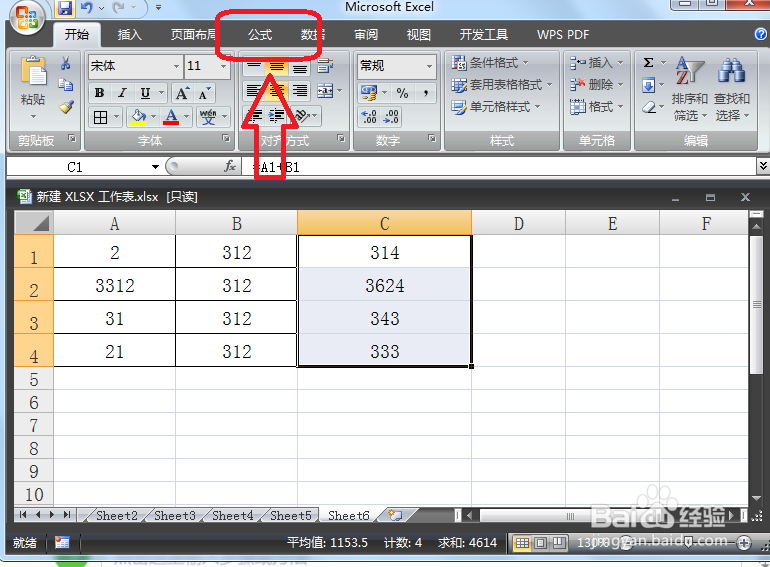This screenshot has width=770, height=567.
Task: Apply percent style
Action: point(402,93)
